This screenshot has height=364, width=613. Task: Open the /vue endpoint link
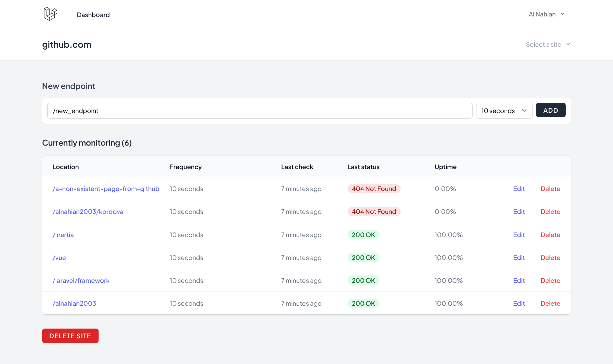[x=59, y=258]
